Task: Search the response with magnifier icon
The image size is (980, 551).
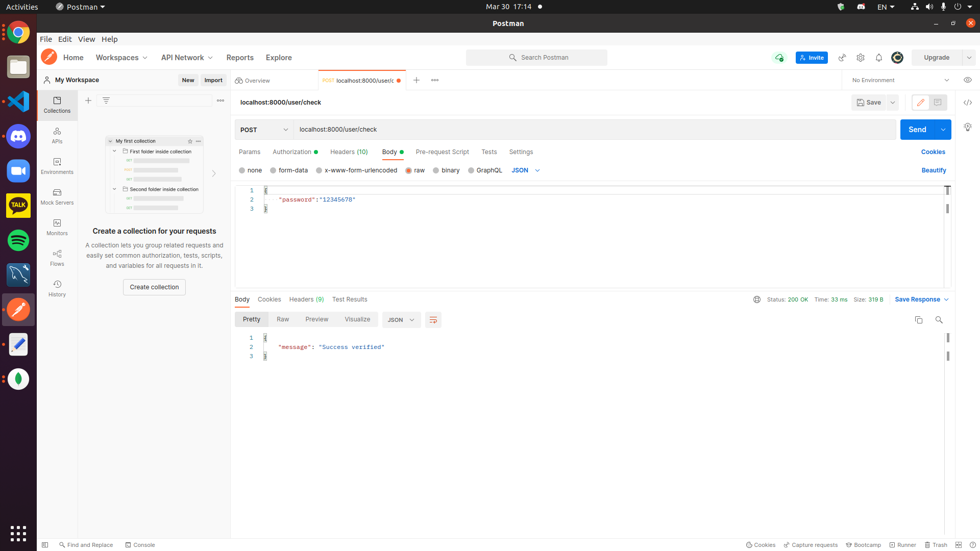Action: (x=939, y=320)
